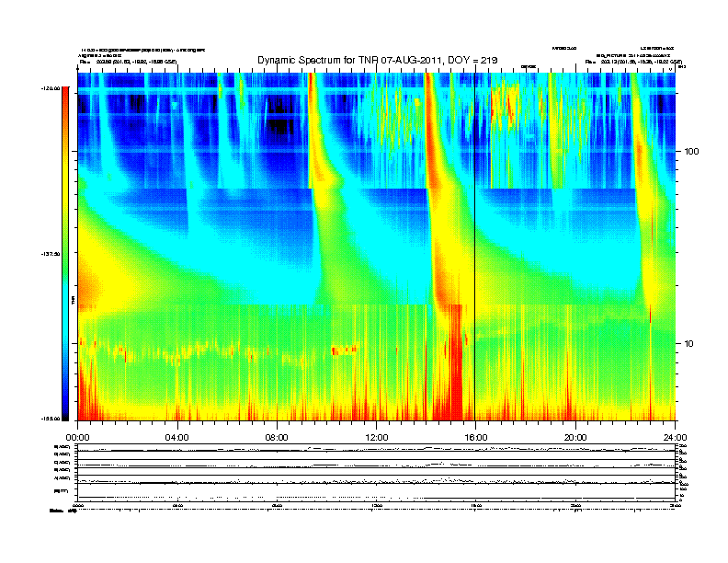Select the "08:00" time axis label
728x563 pixels.
(277, 438)
